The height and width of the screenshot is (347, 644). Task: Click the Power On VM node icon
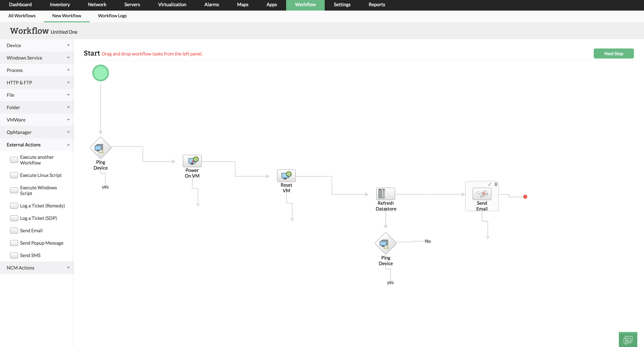(x=192, y=161)
